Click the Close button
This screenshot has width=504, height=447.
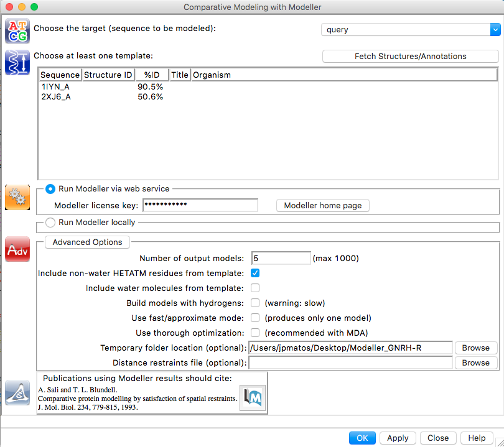point(438,438)
